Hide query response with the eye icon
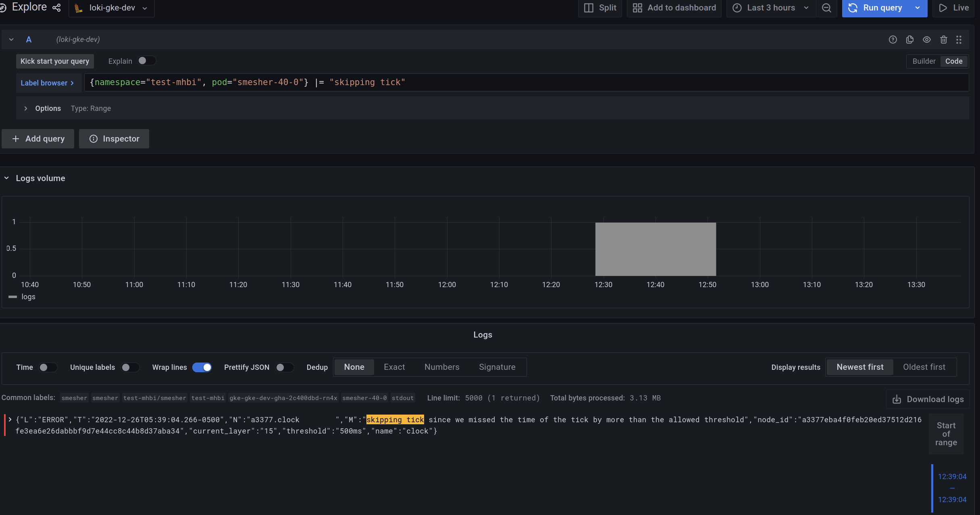 tap(926, 40)
